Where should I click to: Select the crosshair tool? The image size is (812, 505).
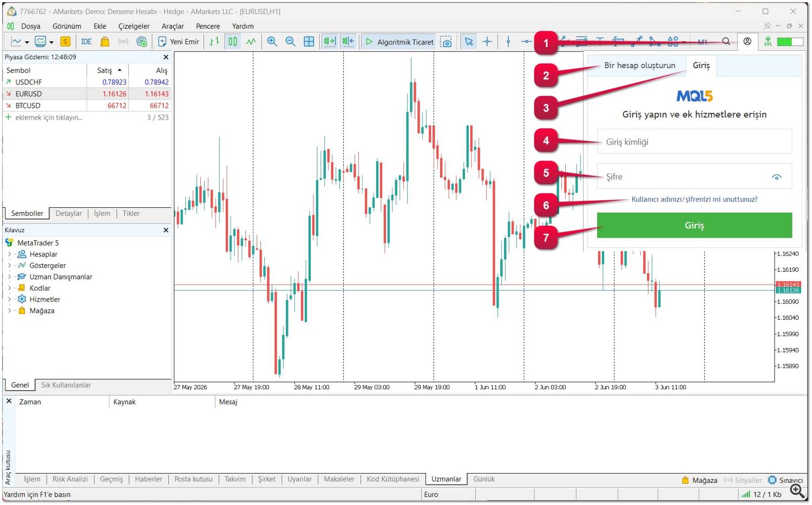pos(487,42)
